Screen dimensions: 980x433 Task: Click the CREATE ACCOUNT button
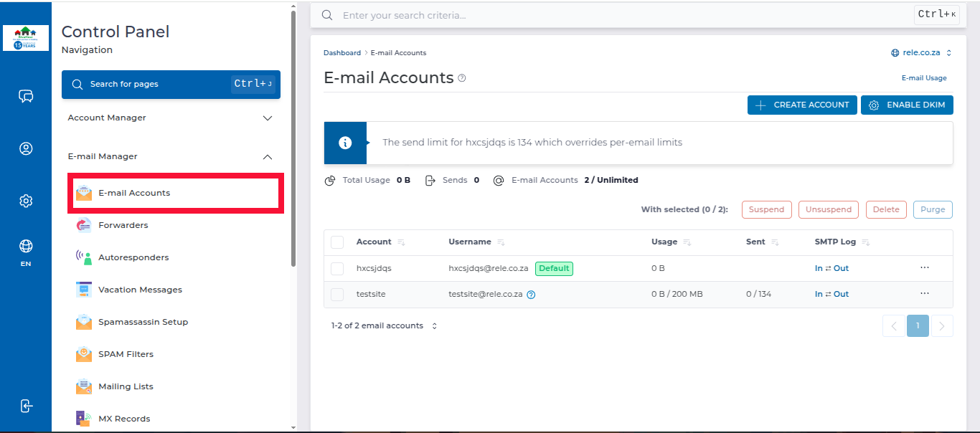click(801, 105)
